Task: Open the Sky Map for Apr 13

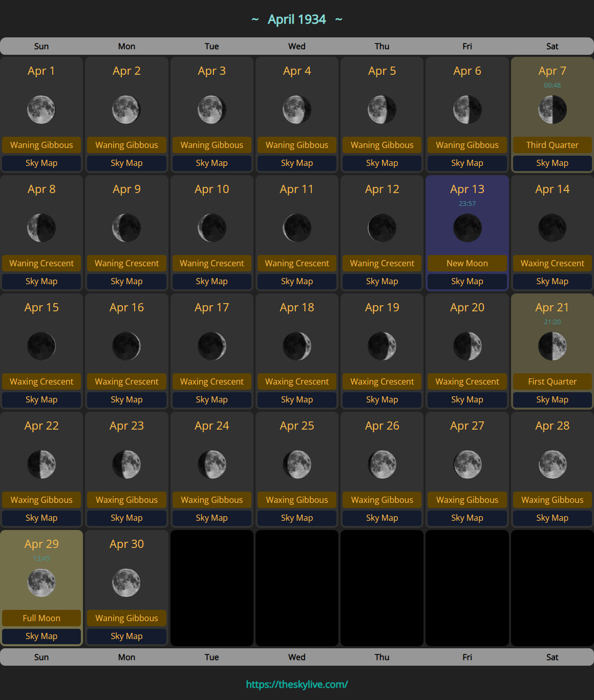Action: pos(468,282)
